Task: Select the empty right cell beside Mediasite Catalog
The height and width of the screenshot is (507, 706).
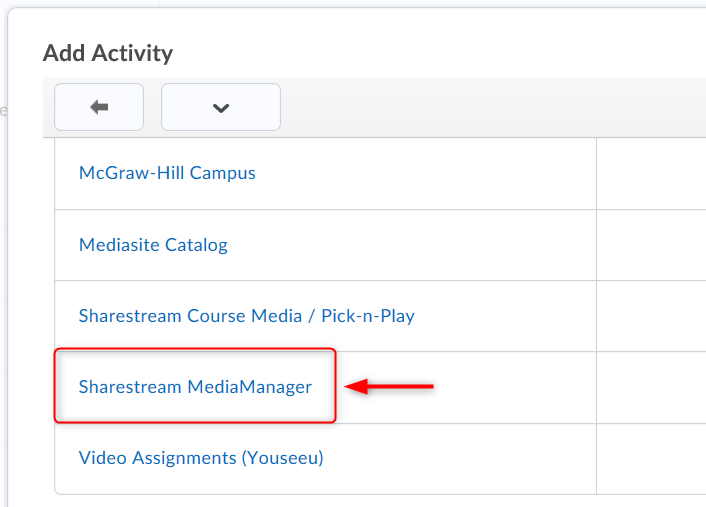Action: (x=650, y=245)
